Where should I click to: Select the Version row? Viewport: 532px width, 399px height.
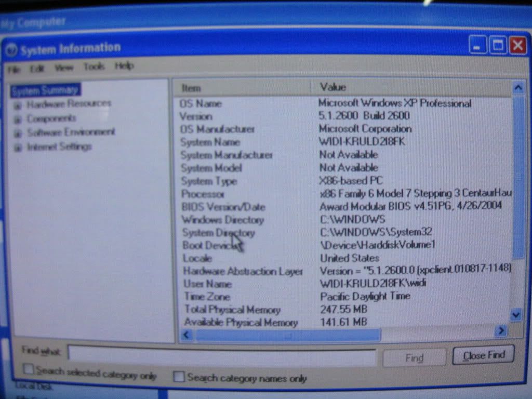point(343,116)
